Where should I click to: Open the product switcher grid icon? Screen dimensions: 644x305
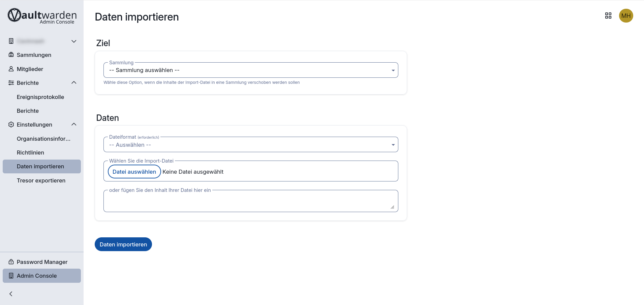[608, 16]
